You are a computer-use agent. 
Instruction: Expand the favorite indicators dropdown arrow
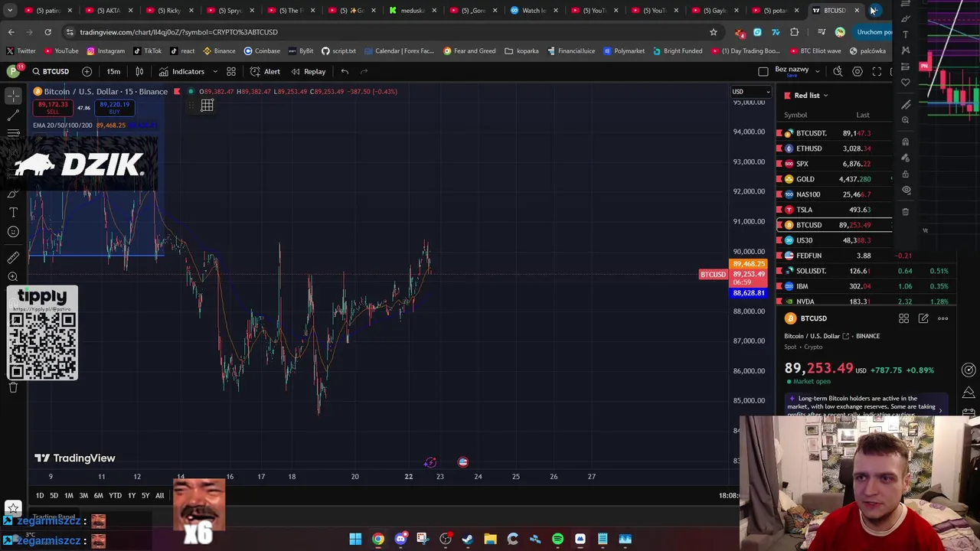point(215,71)
